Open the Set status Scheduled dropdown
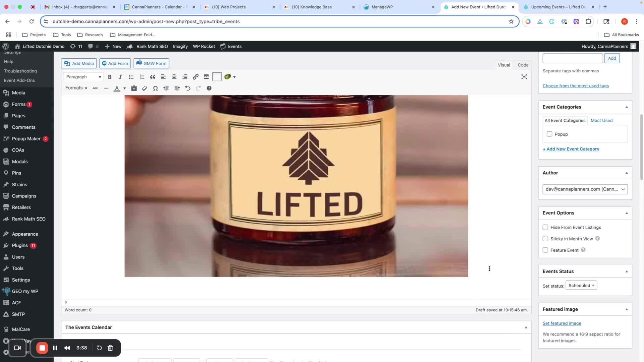644x362 pixels. tap(581, 286)
